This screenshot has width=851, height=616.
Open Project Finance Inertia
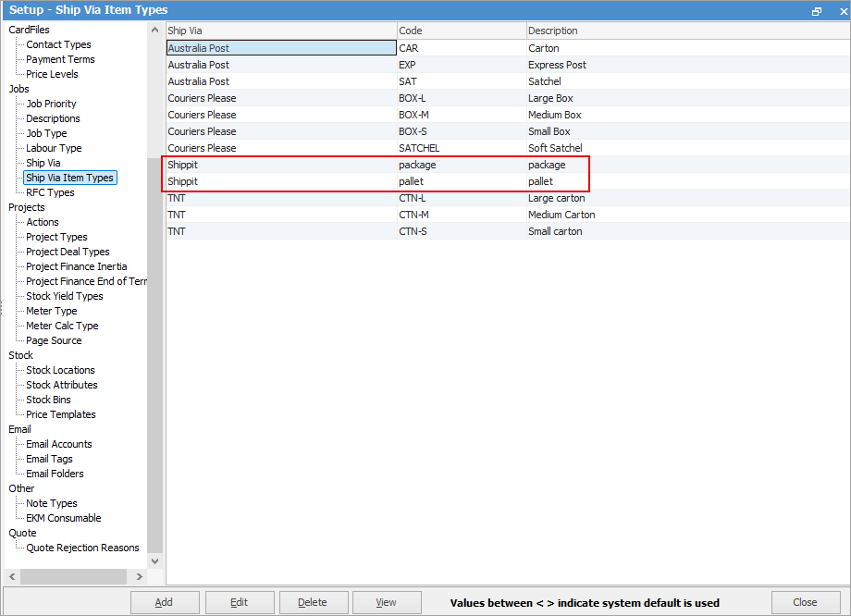click(x=77, y=266)
